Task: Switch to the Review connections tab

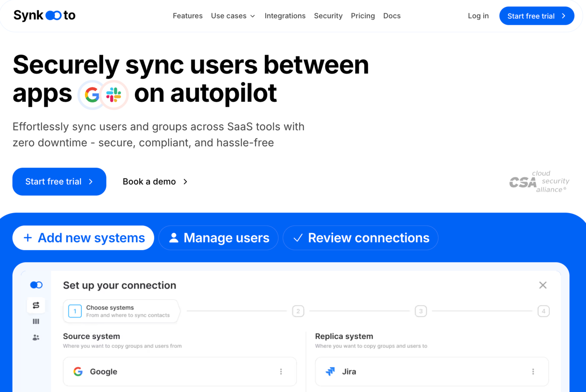Action: [361, 238]
